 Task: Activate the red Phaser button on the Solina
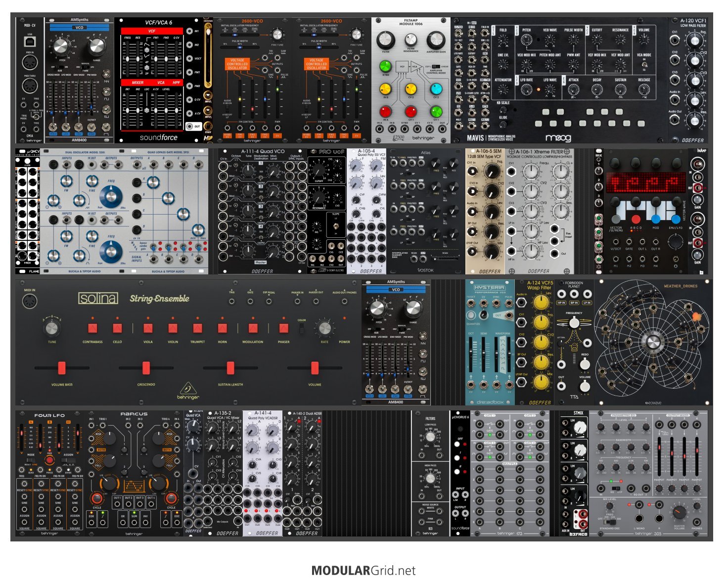point(283,328)
